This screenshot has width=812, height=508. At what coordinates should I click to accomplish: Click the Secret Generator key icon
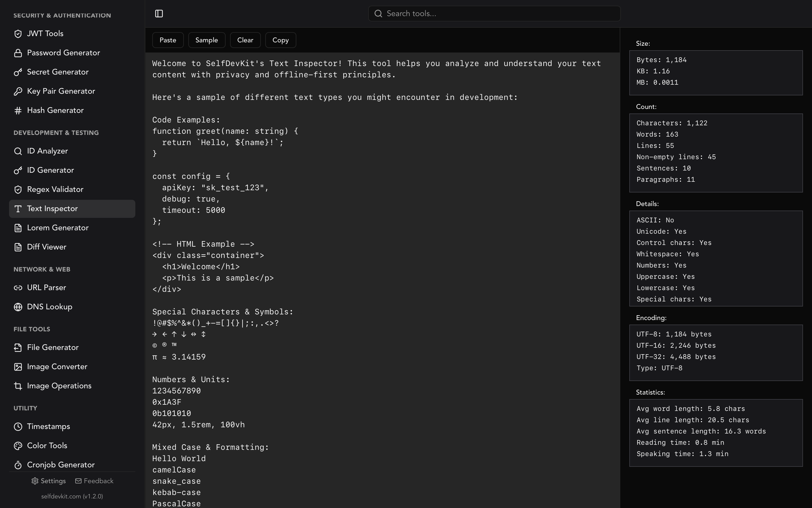[x=18, y=72]
